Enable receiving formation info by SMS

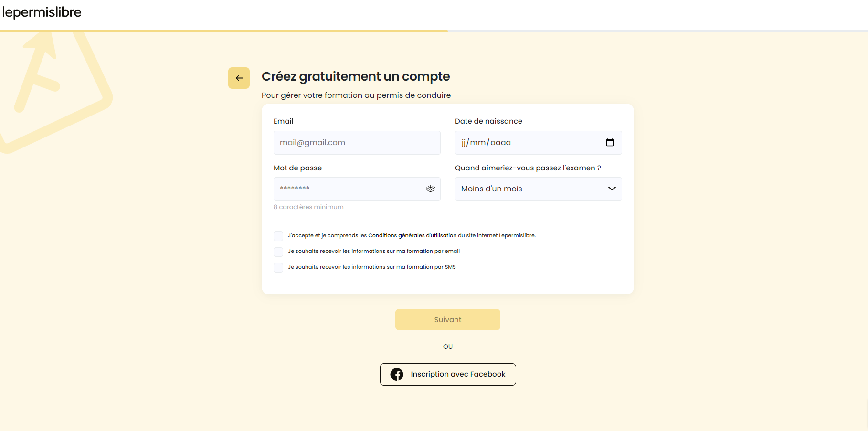pos(278,267)
